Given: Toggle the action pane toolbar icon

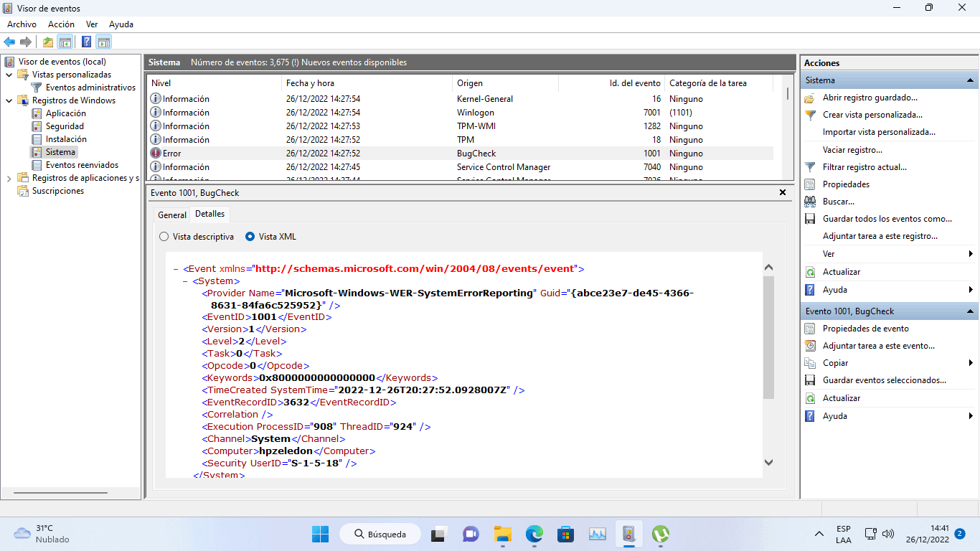Looking at the screenshot, I should pyautogui.click(x=104, y=42).
